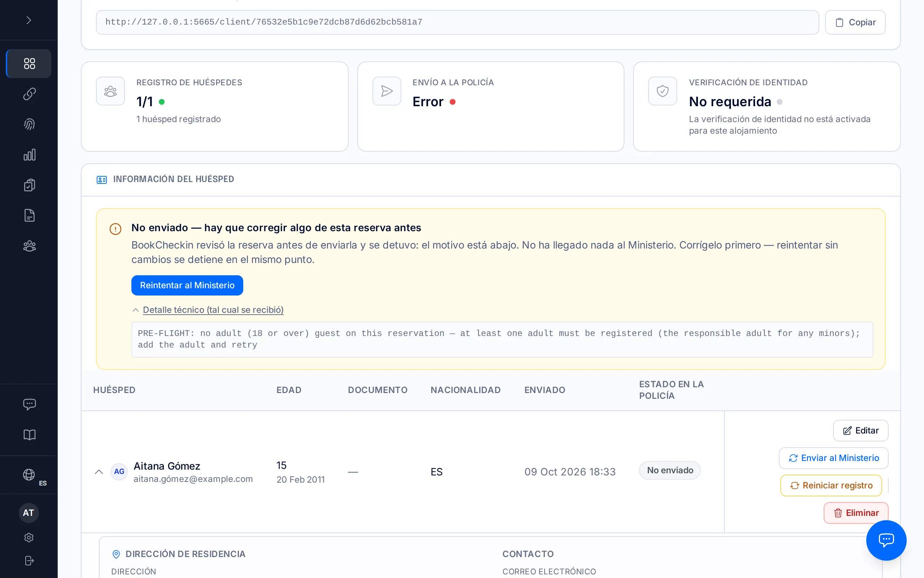Open the settings gear icon in sidebar
The image size is (924, 578).
pyautogui.click(x=29, y=538)
